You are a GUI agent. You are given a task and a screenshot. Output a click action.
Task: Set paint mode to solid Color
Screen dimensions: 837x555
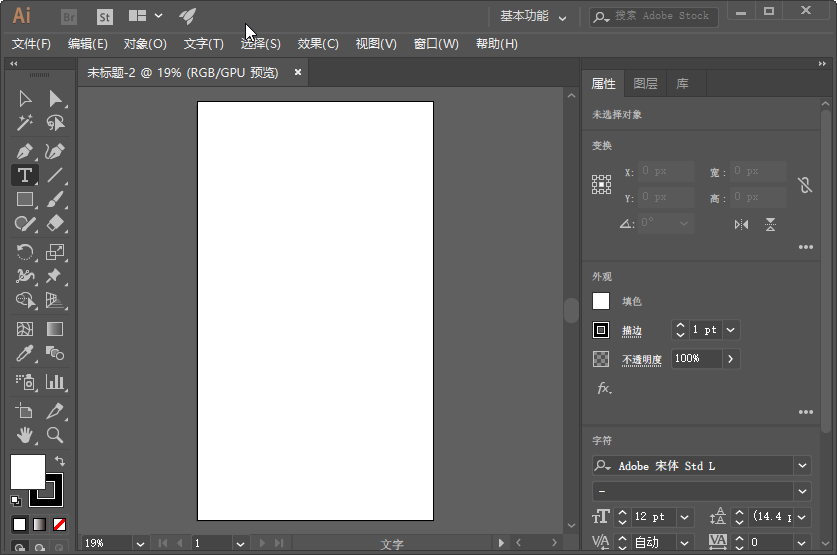(x=19, y=525)
